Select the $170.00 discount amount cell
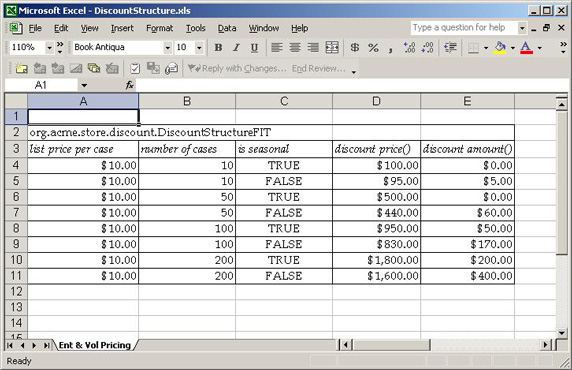This screenshot has width=572, height=370. click(x=467, y=244)
